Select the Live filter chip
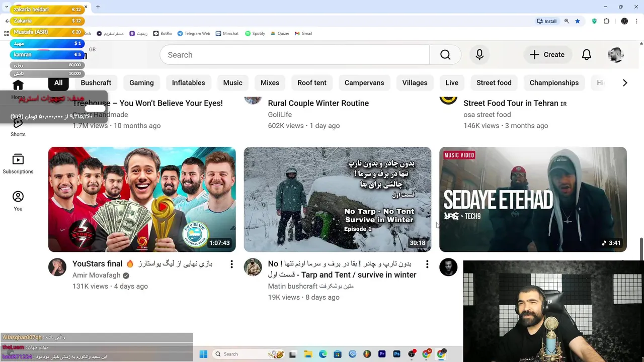644x362 pixels. click(x=452, y=83)
